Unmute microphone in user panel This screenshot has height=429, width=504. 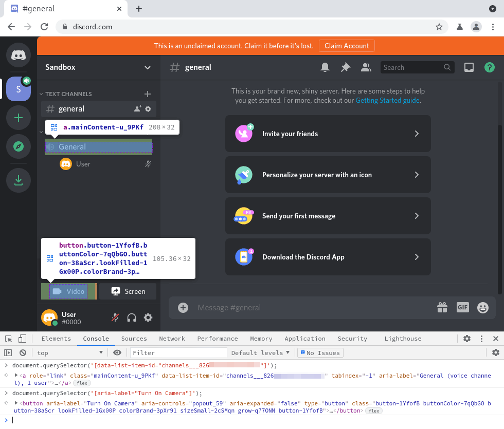click(x=115, y=318)
